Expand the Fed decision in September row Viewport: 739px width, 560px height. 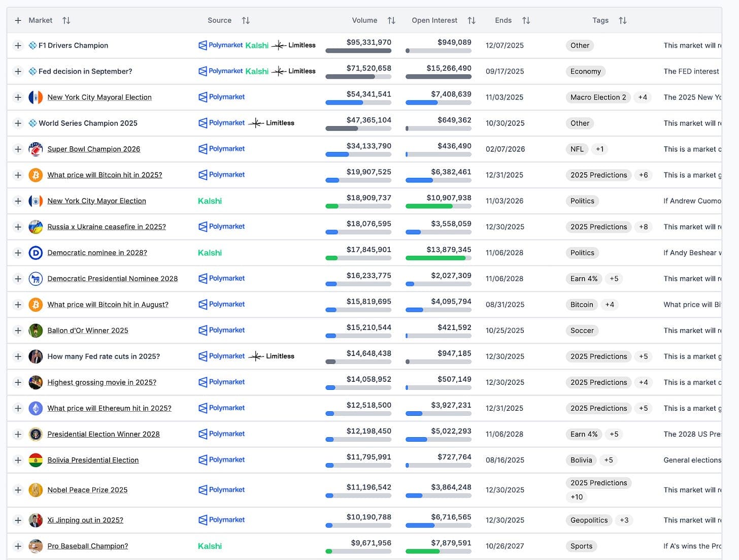[x=18, y=71]
